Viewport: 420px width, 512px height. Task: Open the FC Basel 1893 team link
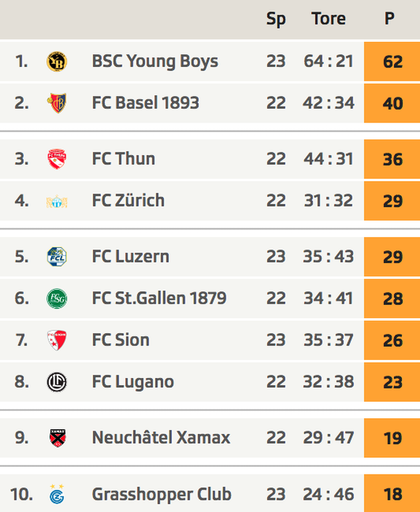[146, 103]
